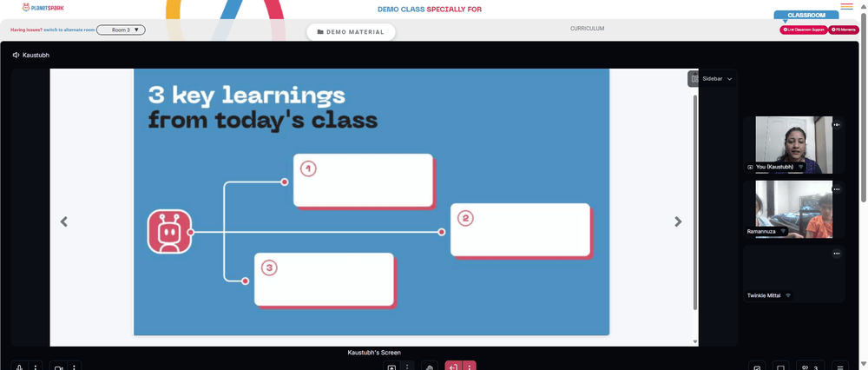868x370 pixels.
Task: Open options menu on Ramannuza's video tile
Action: pyautogui.click(x=837, y=188)
